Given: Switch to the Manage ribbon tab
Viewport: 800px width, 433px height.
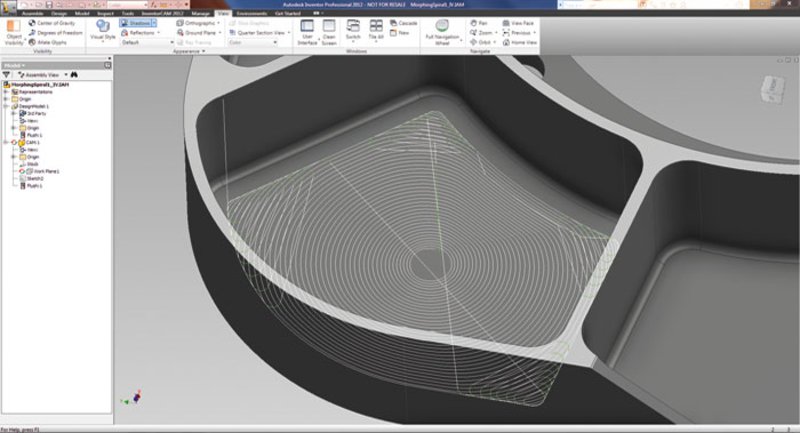Looking at the screenshot, I should pos(202,13).
